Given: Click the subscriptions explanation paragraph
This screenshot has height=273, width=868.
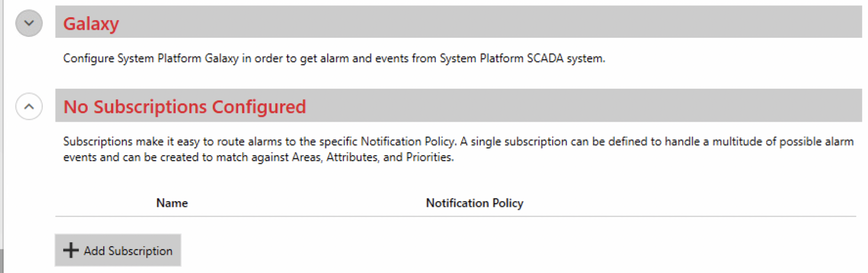Looking at the screenshot, I should tap(458, 149).
